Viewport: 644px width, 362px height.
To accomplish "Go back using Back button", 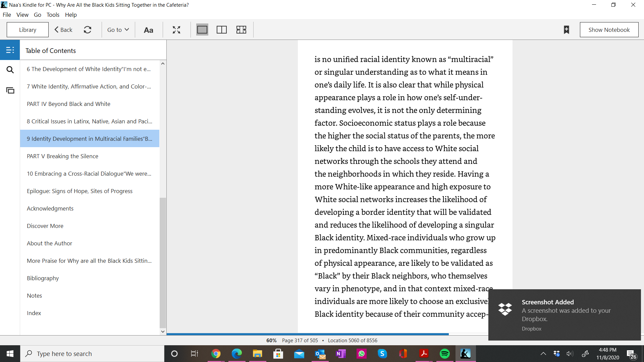I will pyautogui.click(x=64, y=30).
